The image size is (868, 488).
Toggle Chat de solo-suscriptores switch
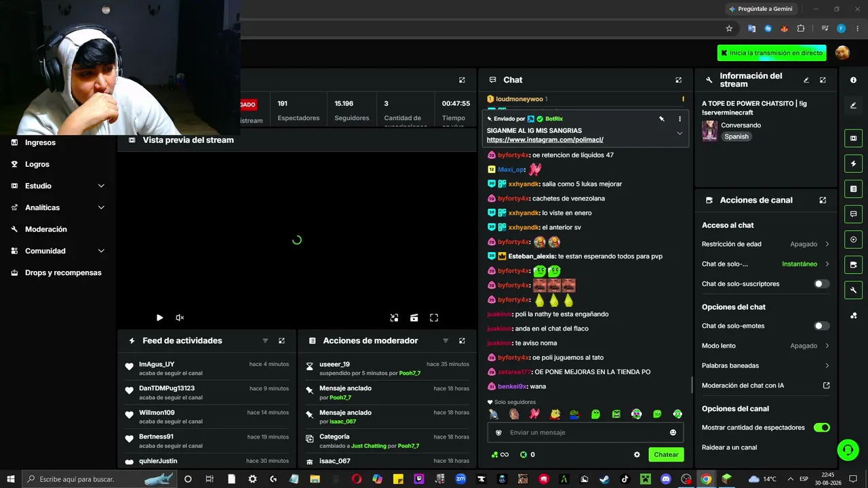click(x=821, y=284)
